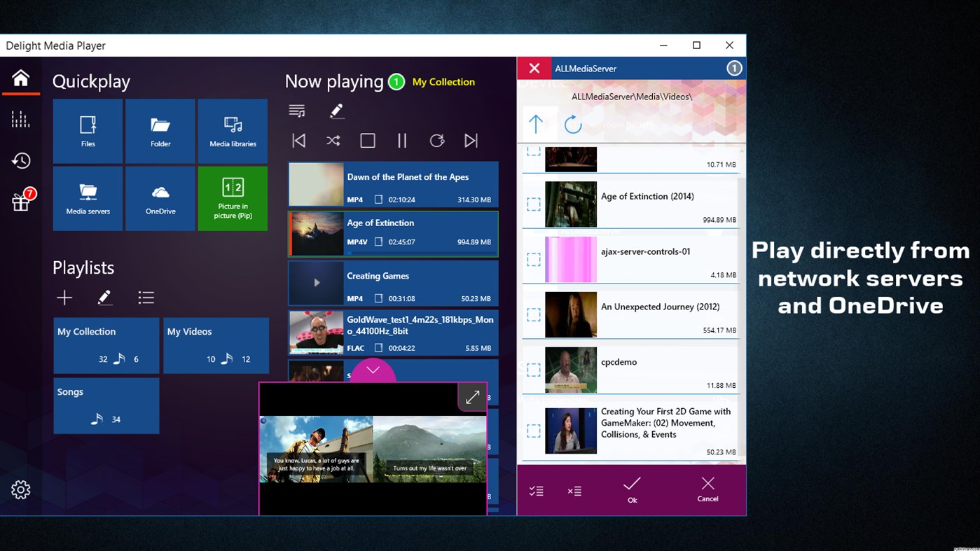Screen dimensions: 980x551
Task: Open the history view from sidebar
Action: 20,160
